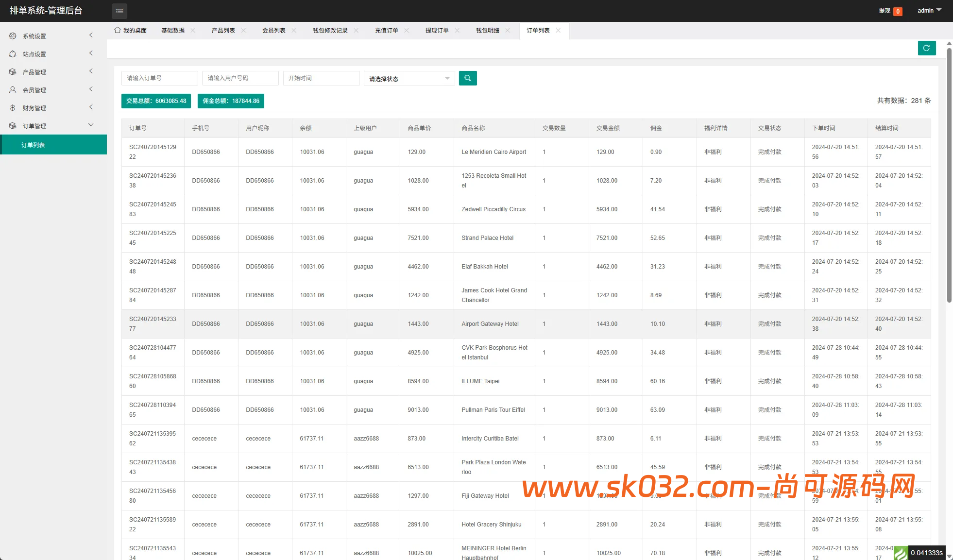Viewport: 953px width, 560px height.
Task: Close the 钱包明细 tab
Action: click(x=508, y=30)
